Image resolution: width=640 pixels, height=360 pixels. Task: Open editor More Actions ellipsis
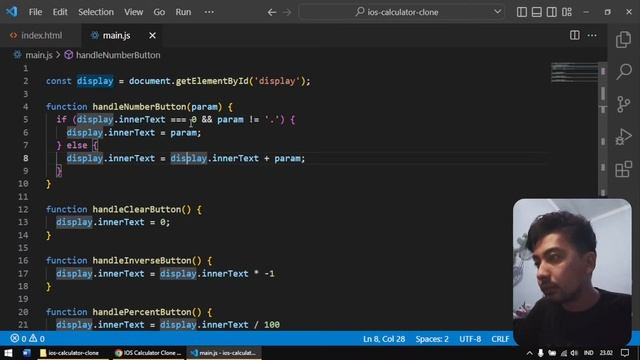pos(592,36)
